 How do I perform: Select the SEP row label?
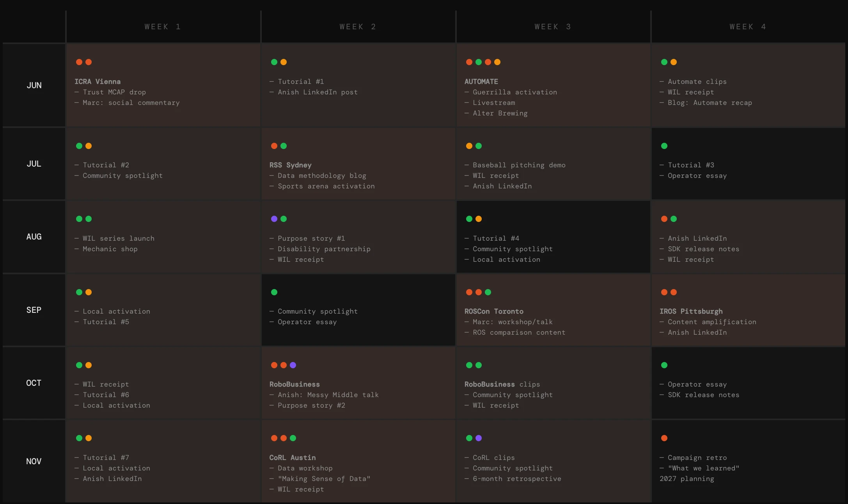tap(34, 310)
